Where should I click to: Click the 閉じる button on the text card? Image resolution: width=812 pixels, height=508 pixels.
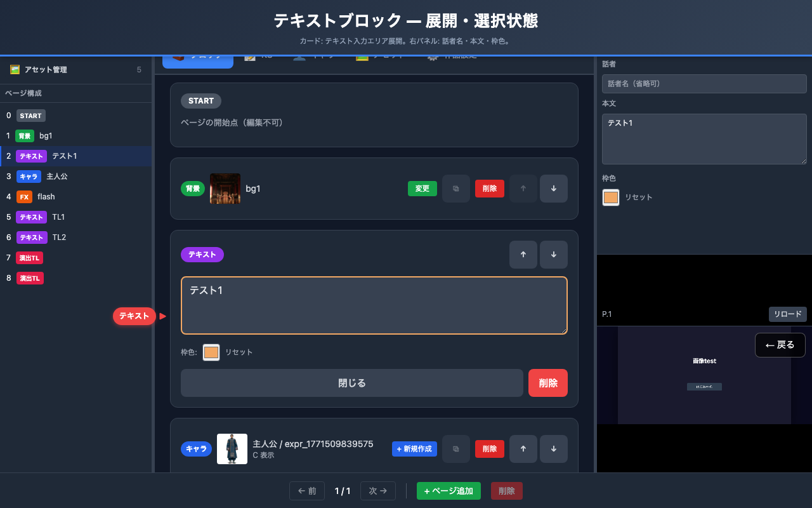click(352, 383)
